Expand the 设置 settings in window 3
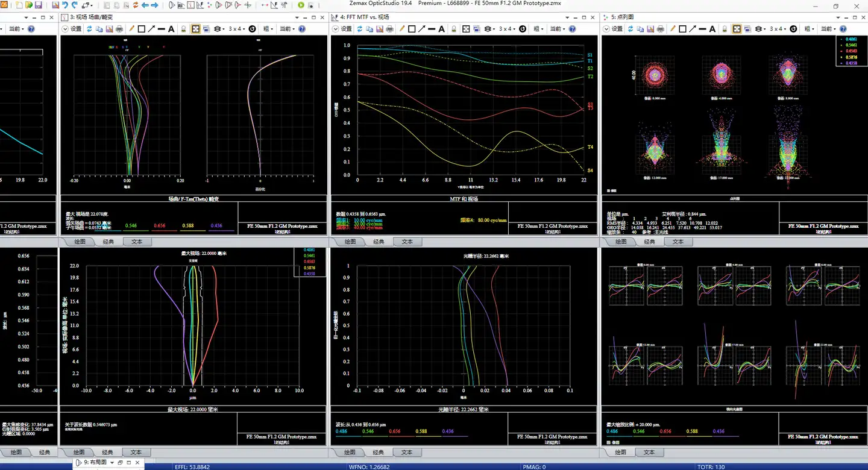The height and width of the screenshot is (470, 868). click(x=72, y=29)
